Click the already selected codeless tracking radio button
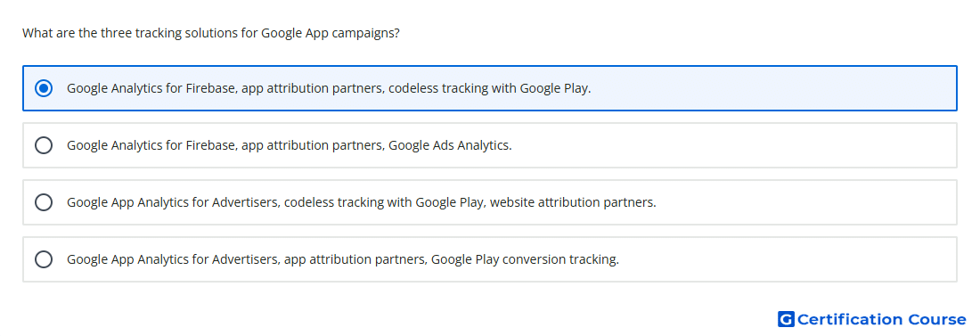The image size is (980, 336). [x=44, y=88]
